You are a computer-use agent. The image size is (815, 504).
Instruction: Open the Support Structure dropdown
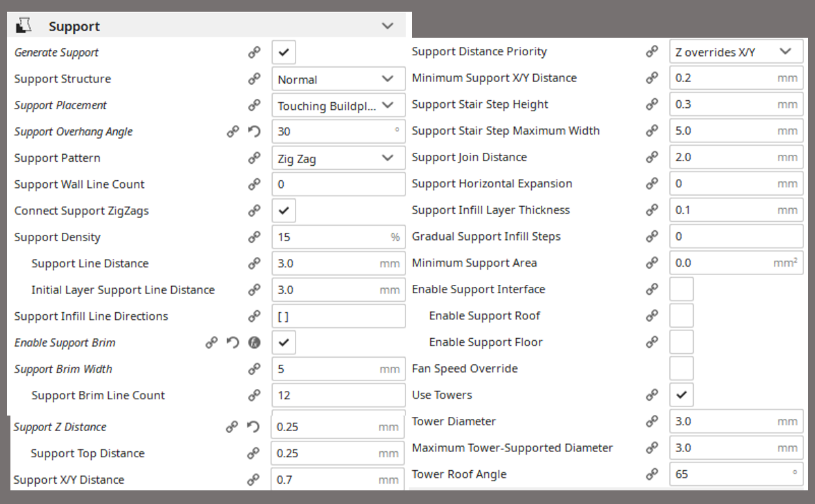click(x=338, y=79)
